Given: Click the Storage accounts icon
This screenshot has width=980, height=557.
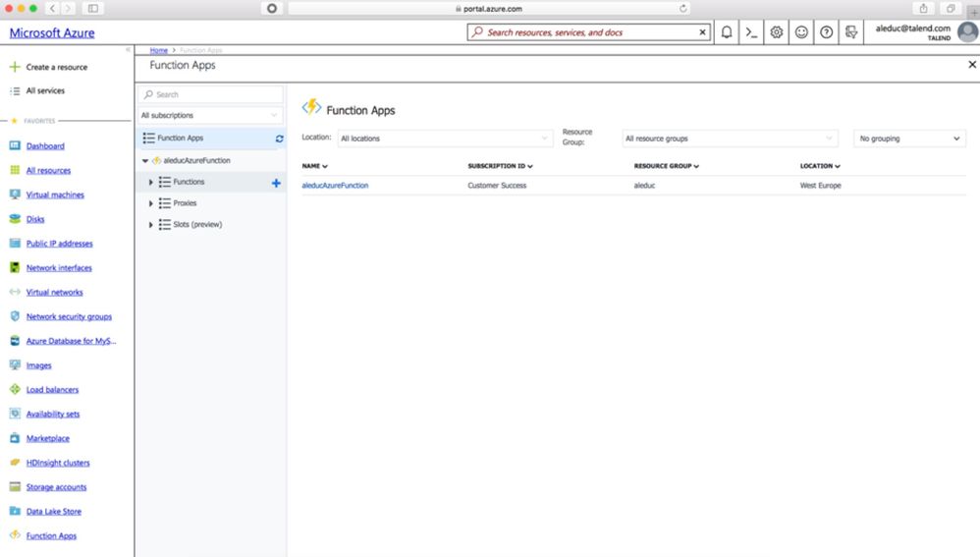Looking at the screenshot, I should click(15, 487).
